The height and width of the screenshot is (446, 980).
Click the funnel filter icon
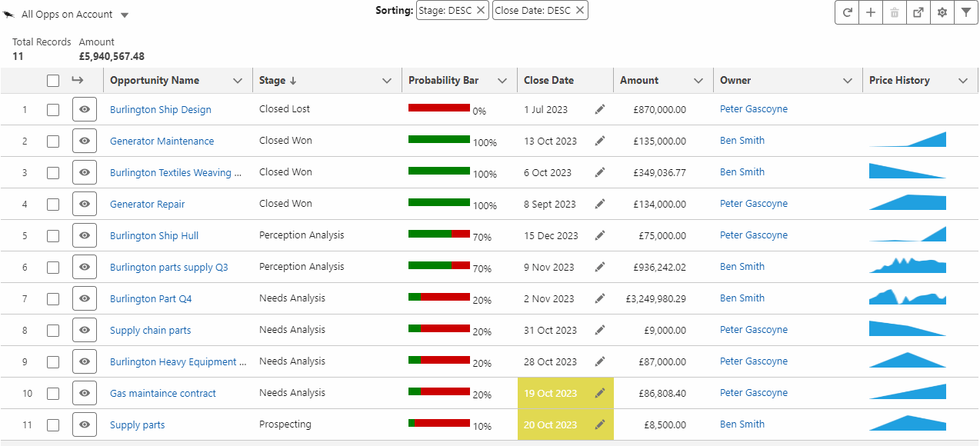point(966,12)
